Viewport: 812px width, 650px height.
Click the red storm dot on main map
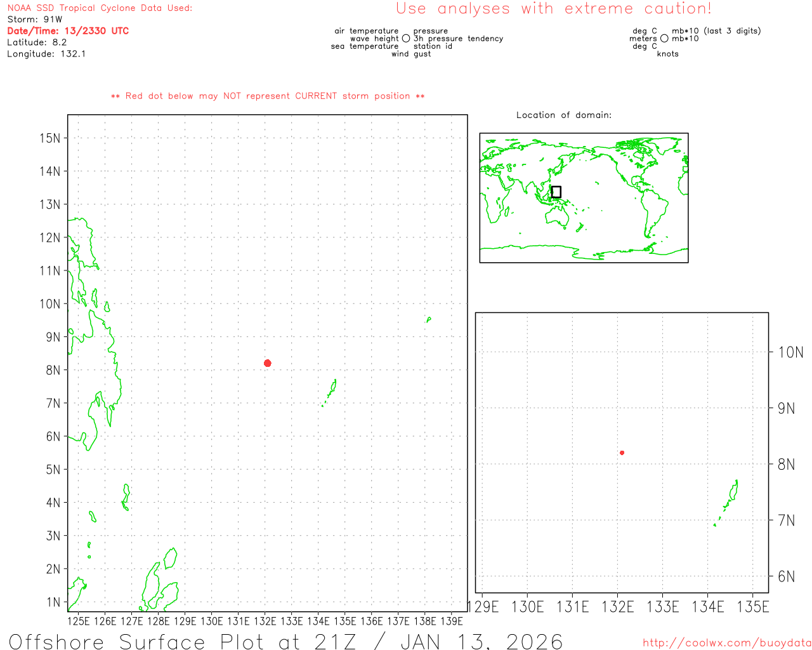[268, 363]
